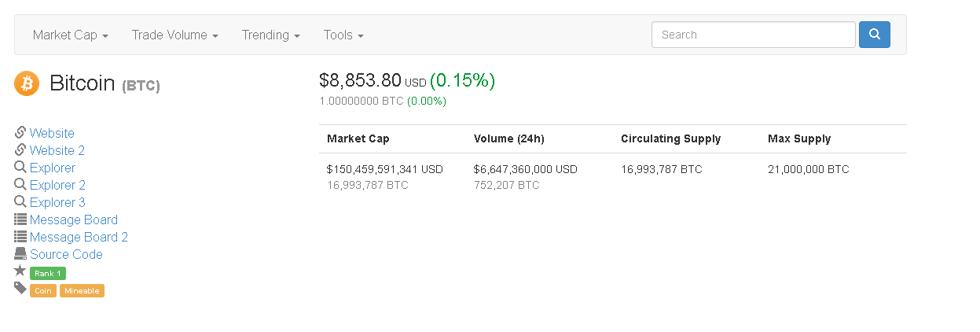980x332 pixels.
Task: Expand the Tools menu in navbar
Action: tap(343, 35)
